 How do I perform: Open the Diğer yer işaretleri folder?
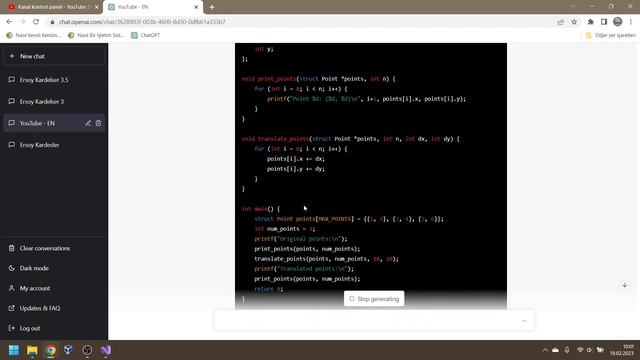coord(611,35)
